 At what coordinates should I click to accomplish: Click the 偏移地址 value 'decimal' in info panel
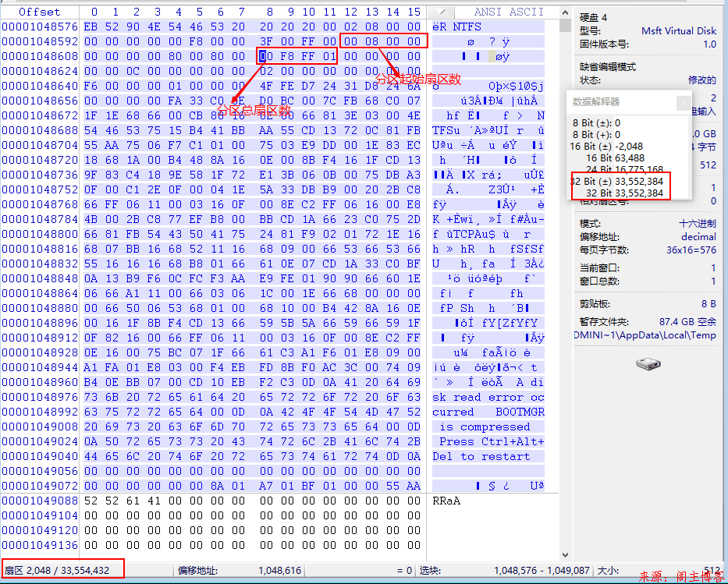coord(699,237)
